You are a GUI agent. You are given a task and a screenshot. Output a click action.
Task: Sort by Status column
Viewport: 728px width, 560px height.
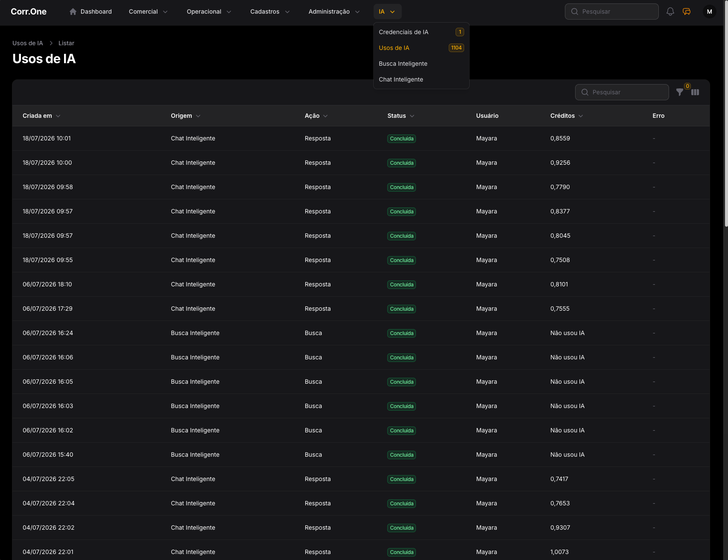pos(401,116)
